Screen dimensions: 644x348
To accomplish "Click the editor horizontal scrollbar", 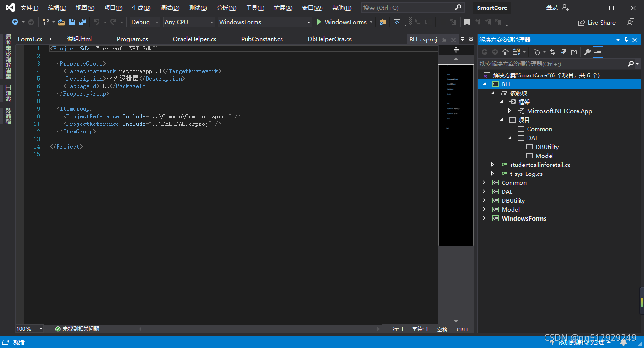I will point(259,329).
